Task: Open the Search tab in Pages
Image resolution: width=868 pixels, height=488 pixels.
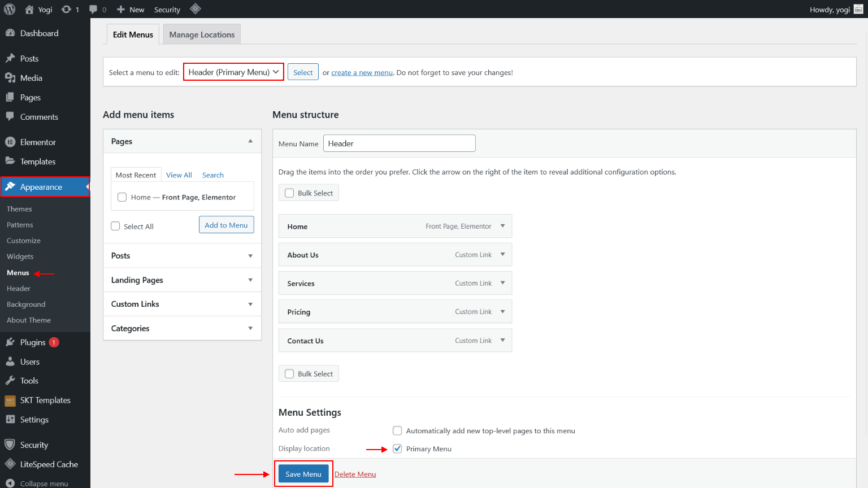Action: pos(213,175)
